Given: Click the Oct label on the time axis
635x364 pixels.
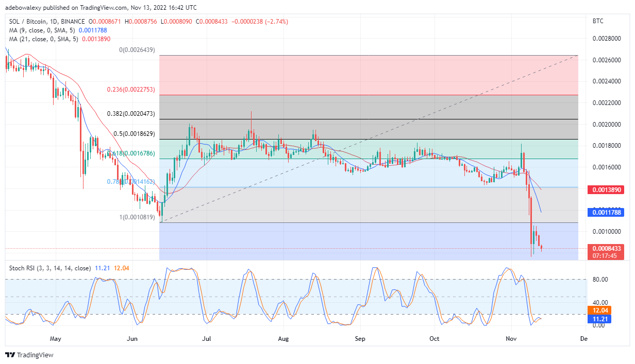Looking at the screenshot, I should (x=435, y=339).
